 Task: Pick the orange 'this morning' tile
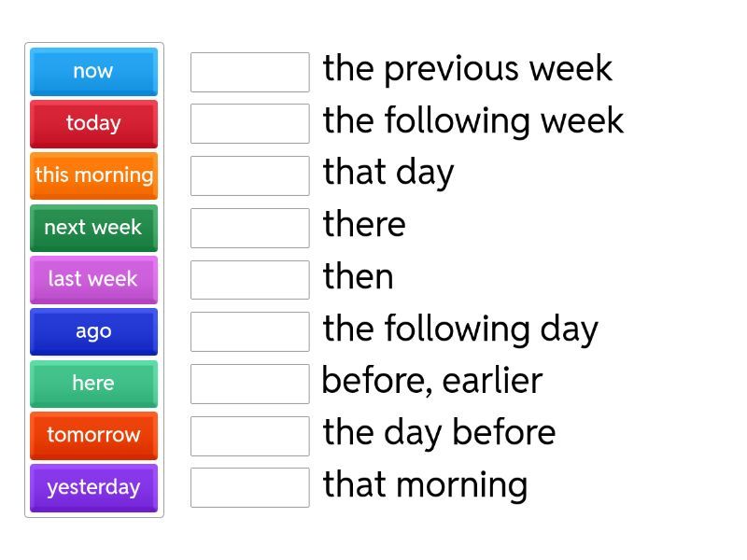[x=93, y=175]
